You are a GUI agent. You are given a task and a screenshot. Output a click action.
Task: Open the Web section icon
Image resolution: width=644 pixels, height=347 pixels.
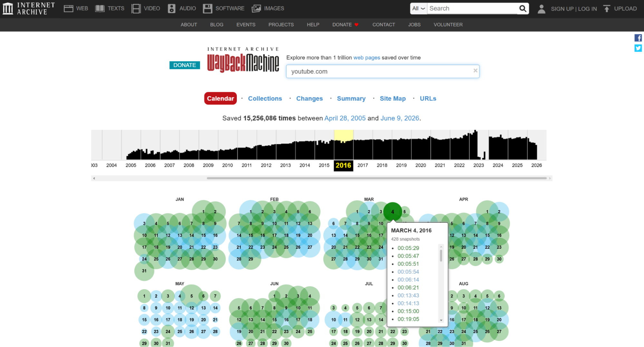coord(68,8)
